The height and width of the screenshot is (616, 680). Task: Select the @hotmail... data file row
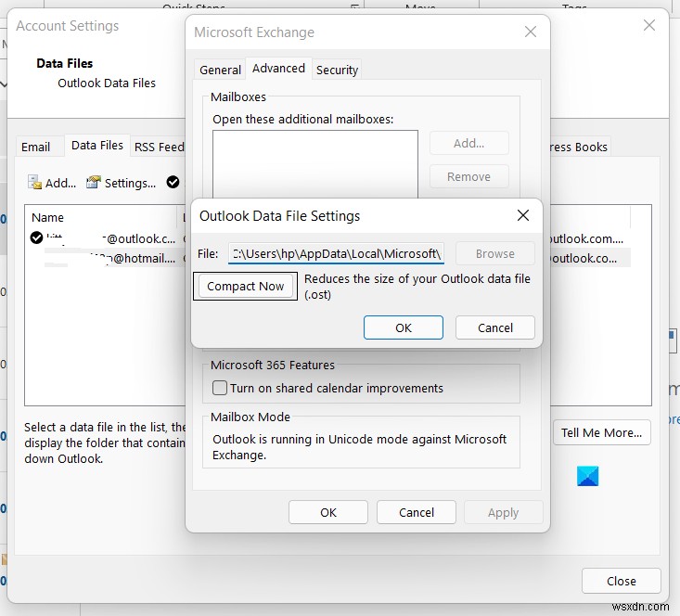pyautogui.click(x=104, y=258)
